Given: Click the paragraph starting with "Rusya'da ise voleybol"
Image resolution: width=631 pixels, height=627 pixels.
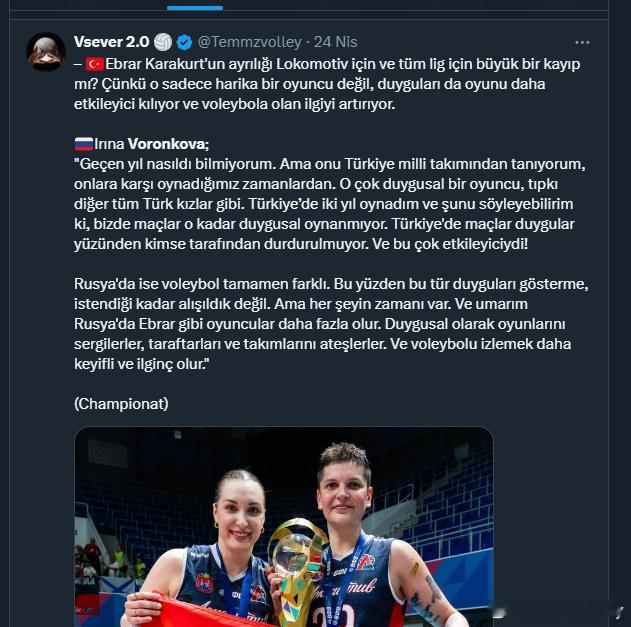Looking at the screenshot, I should click(x=331, y=324).
